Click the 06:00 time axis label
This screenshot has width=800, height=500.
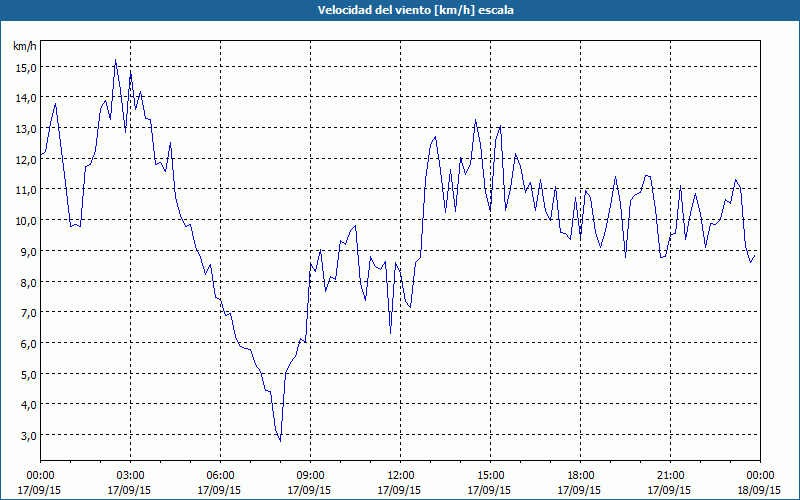[220, 476]
